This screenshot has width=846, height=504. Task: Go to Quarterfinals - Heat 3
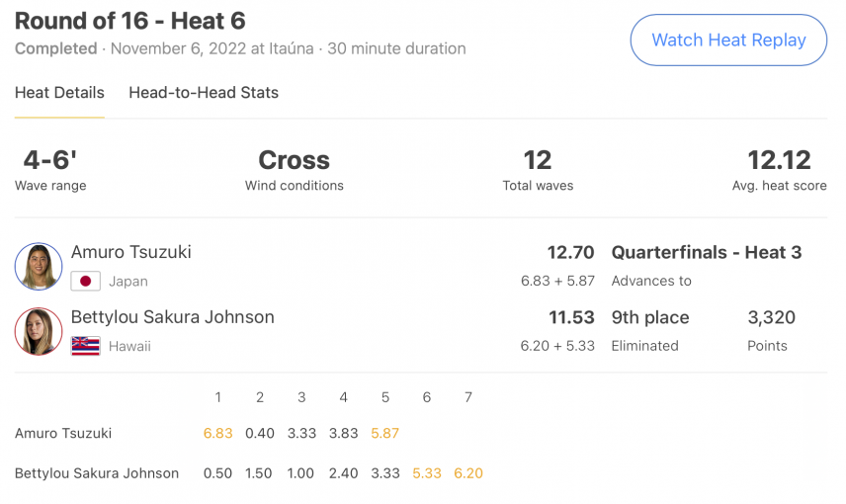(707, 253)
